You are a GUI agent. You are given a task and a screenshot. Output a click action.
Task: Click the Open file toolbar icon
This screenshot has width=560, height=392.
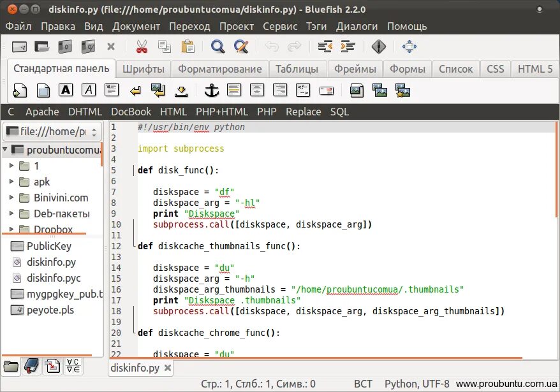click(42, 47)
